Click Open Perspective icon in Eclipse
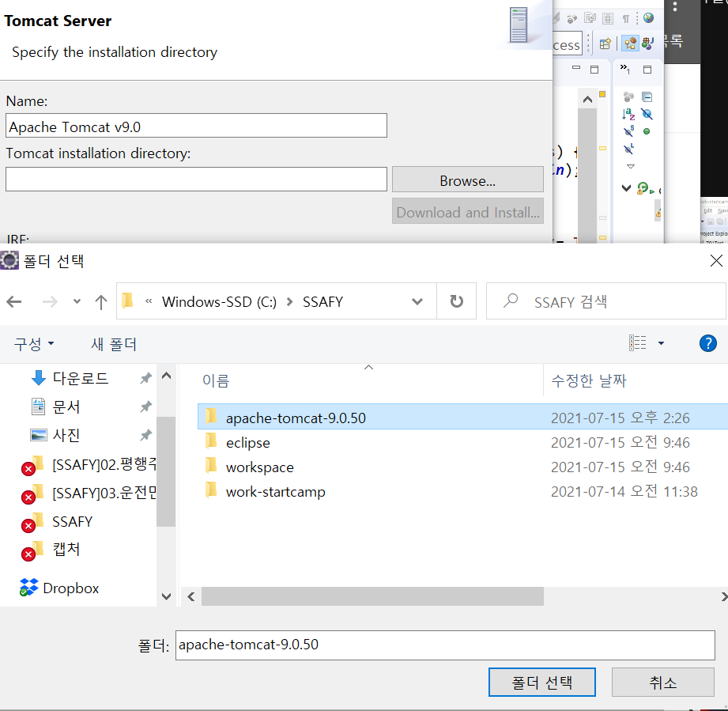Image resolution: width=728 pixels, height=711 pixels. pos(605,44)
